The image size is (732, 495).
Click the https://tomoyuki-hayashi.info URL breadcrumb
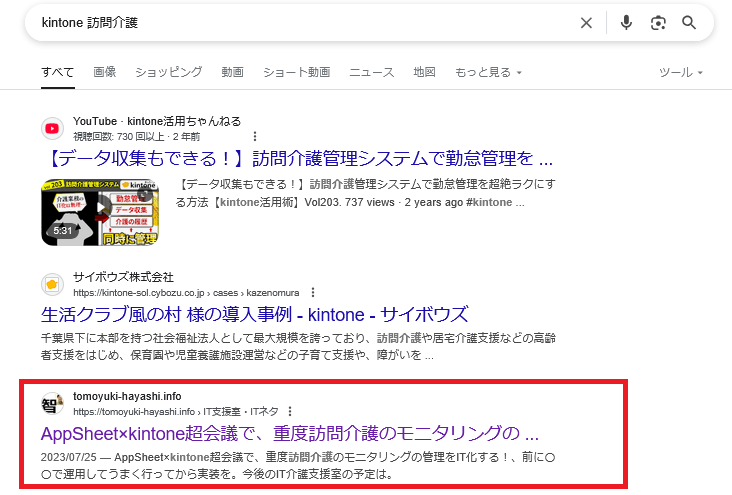(x=176, y=411)
